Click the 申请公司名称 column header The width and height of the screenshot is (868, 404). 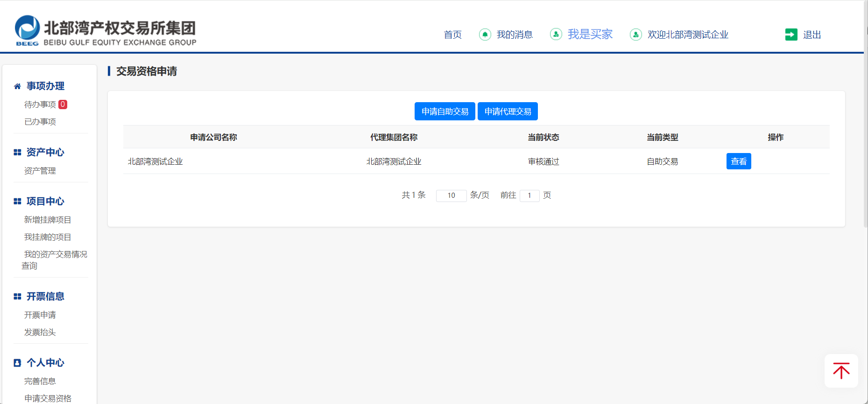(213, 137)
